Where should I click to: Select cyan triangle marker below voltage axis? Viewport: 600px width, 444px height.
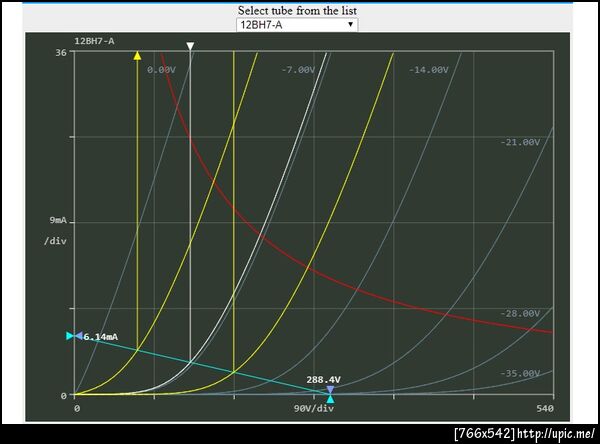(x=330, y=399)
